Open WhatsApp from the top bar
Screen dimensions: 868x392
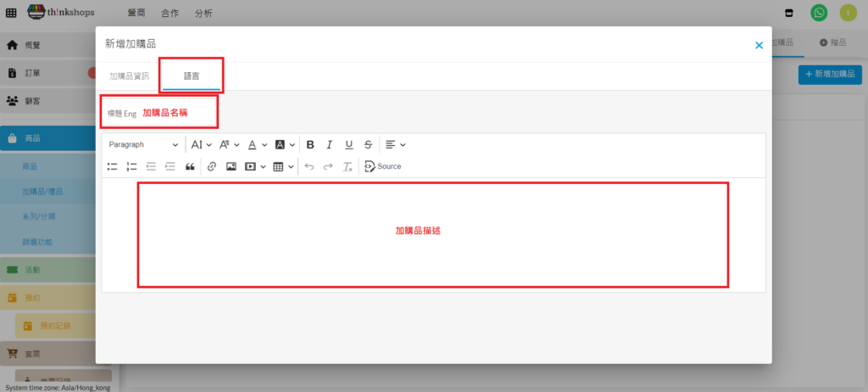tap(819, 13)
